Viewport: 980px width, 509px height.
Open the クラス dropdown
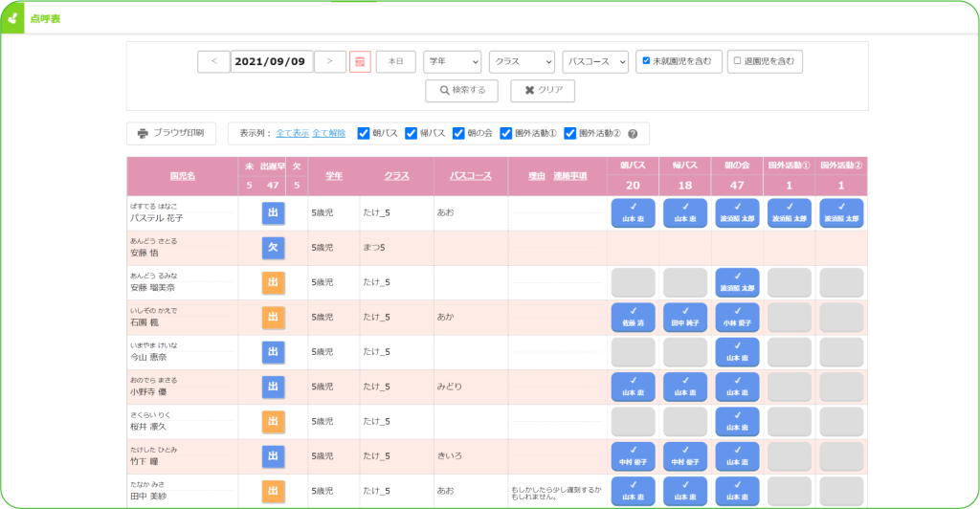(522, 62)
